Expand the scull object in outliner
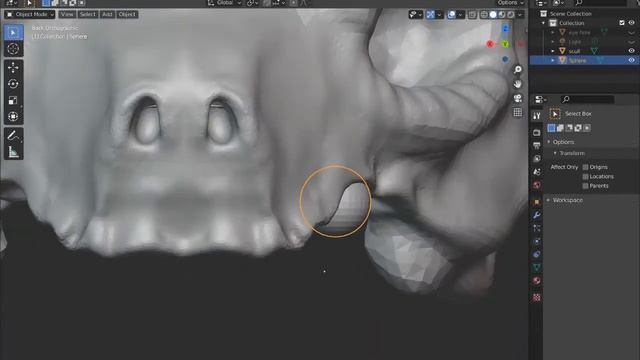The height and width of the screenshot is (360, 640). [553, 51]
